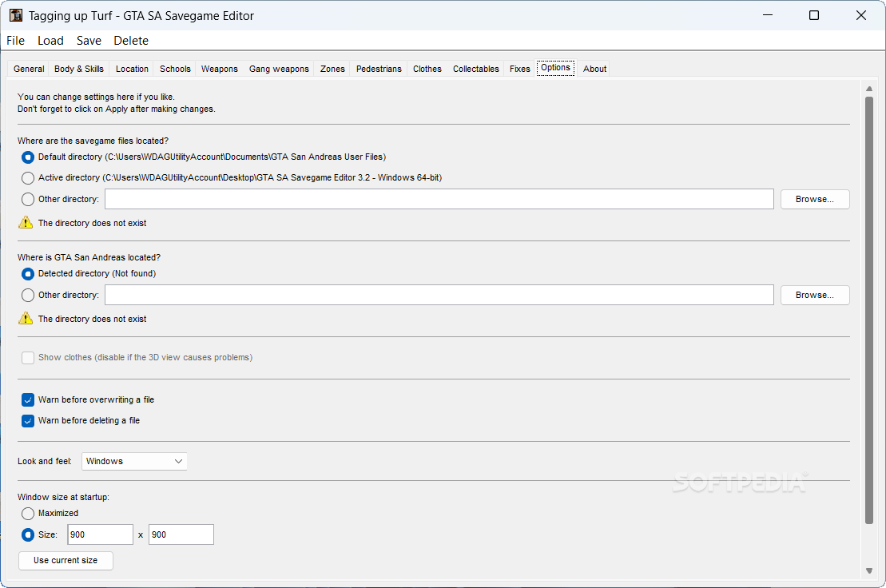Switch to the Gang weapons tab
Image resolution: width=886 pixels, height=588 pixels.
pyautogui.click(x=279, y=69)
